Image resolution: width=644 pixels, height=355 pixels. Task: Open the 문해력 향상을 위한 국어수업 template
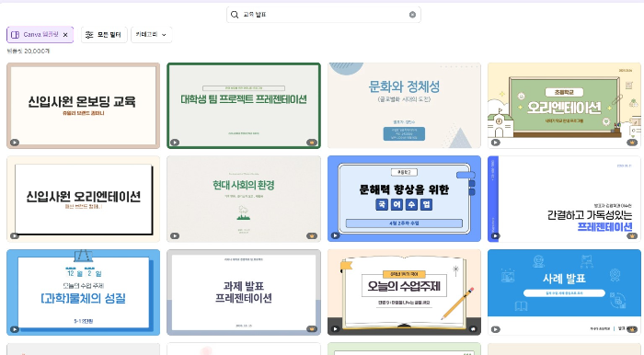(x=404, y=199)
